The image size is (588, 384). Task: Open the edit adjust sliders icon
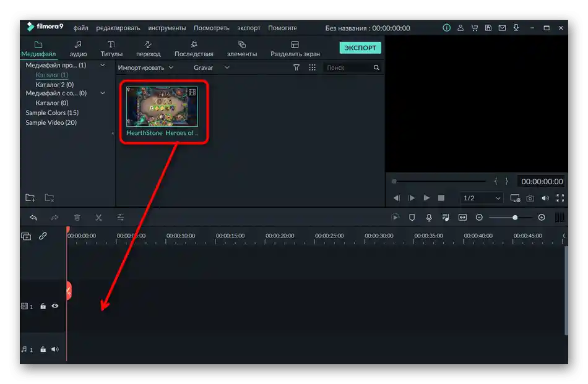pos(120,217)
